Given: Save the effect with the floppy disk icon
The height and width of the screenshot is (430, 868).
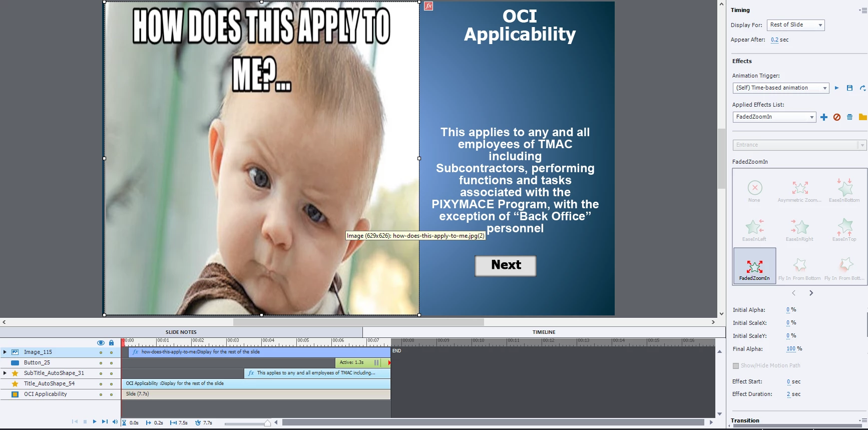Looking at the screenshot, I should (x=849, y=88).
